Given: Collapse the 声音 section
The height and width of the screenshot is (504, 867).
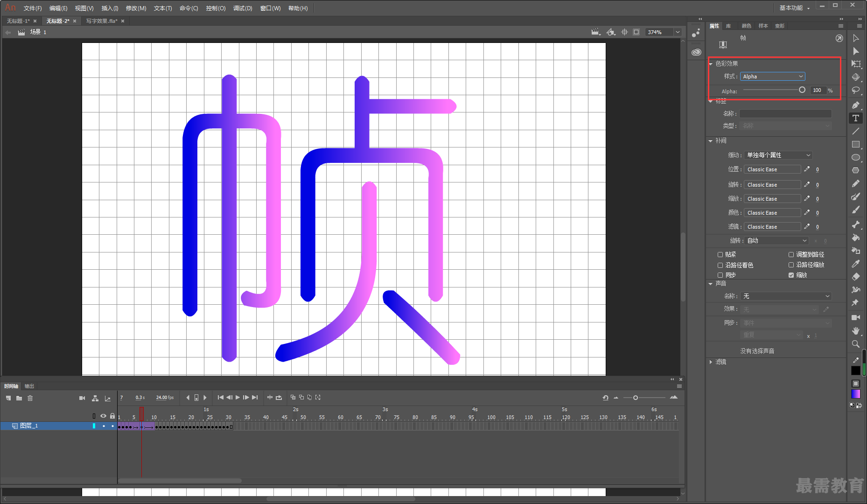Looking at the screenshot, I should (x=711, y=284).
